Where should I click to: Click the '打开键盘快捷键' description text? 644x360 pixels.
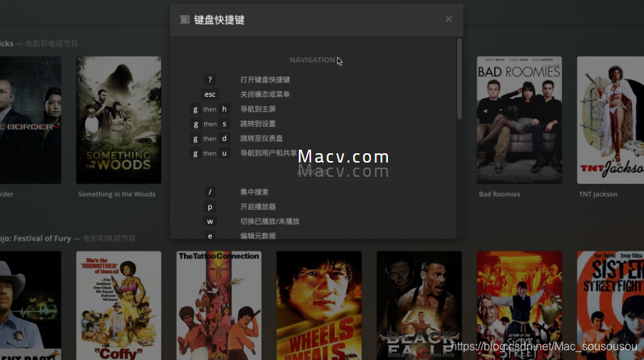pyautogui.click(x=265, y=80)
